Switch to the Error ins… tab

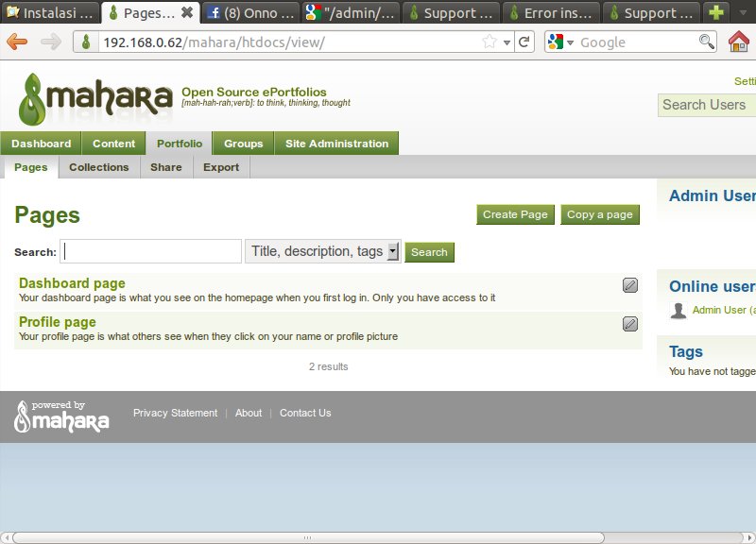click(x=551, y=12)
